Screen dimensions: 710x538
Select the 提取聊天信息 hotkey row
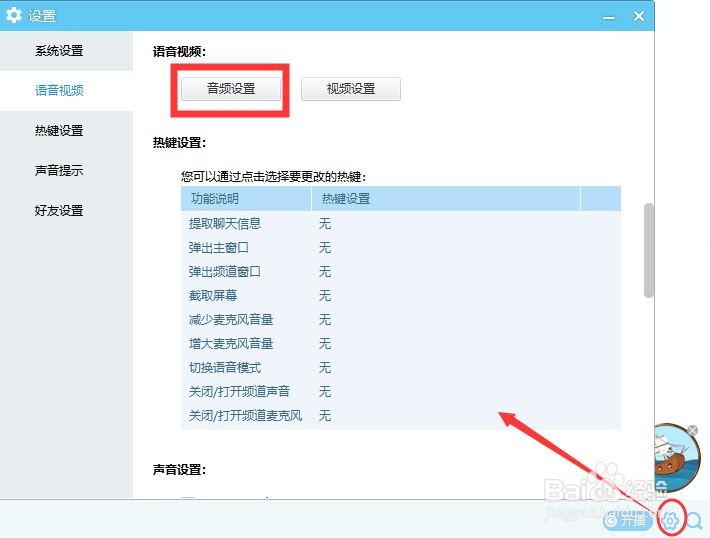pos(401,223)
